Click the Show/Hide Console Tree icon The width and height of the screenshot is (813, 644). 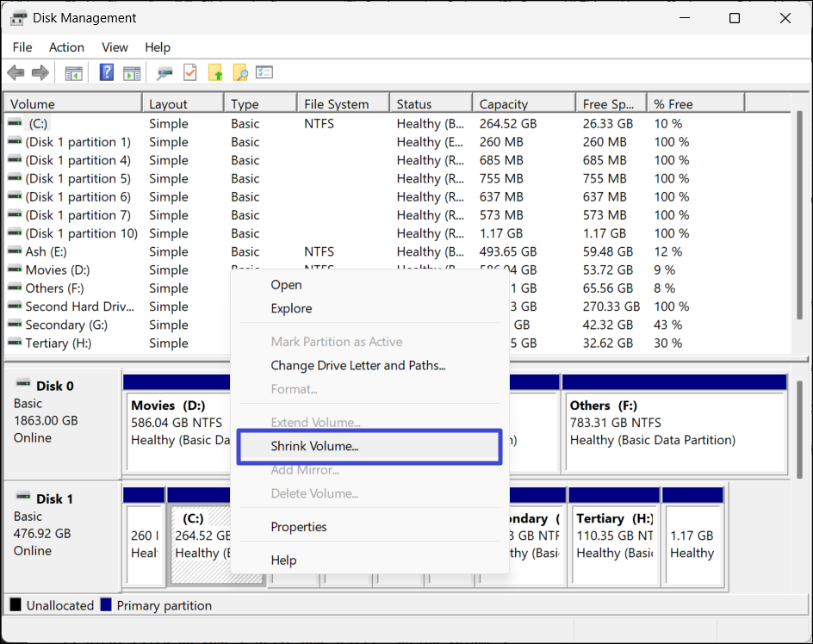coord(73,73)
